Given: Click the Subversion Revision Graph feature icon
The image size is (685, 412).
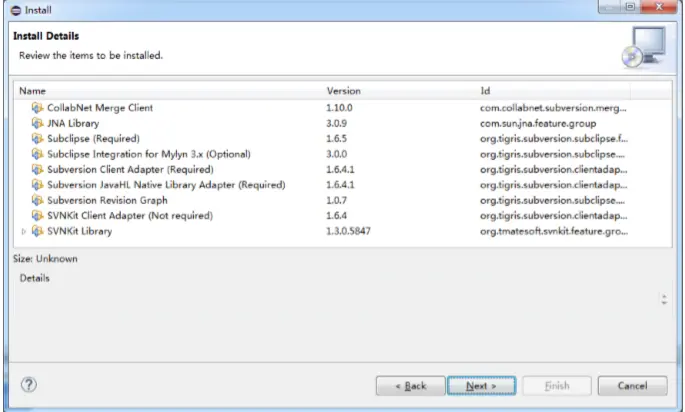Looking at the screenshot, I should click(x=38, y=200).
